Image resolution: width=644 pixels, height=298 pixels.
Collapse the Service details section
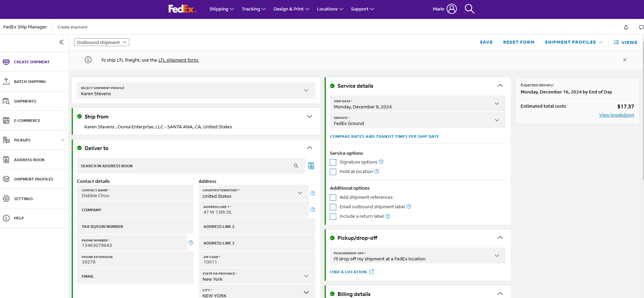point(500,86)
